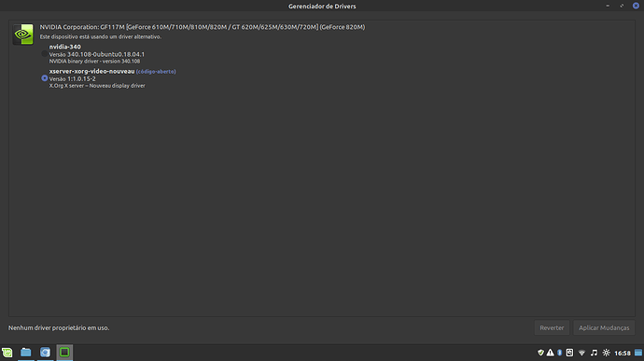The image size is (644, 361).
Task: Open the Wi-Fi network tray icon
Action: pyautogui.click(x=581, y=353)
